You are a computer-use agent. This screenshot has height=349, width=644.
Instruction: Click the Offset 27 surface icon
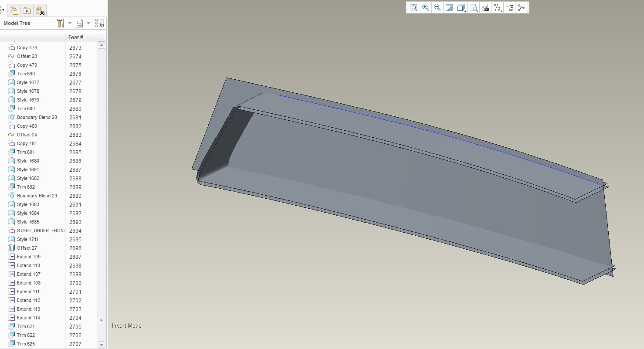(x=11, y=248)
